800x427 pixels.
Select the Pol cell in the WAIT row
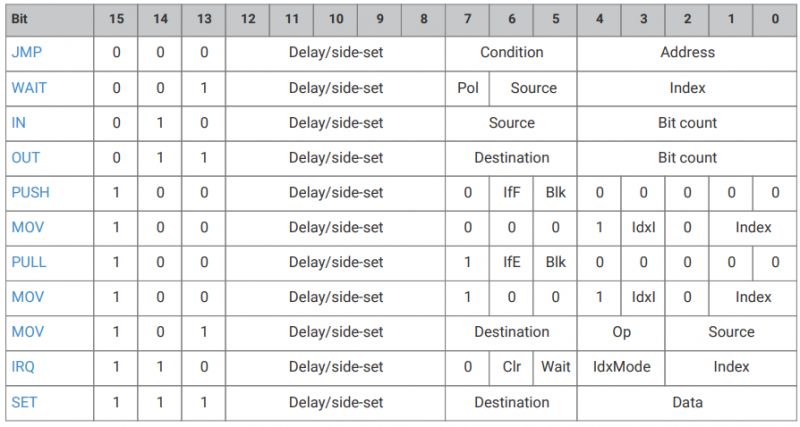point(467,88)
